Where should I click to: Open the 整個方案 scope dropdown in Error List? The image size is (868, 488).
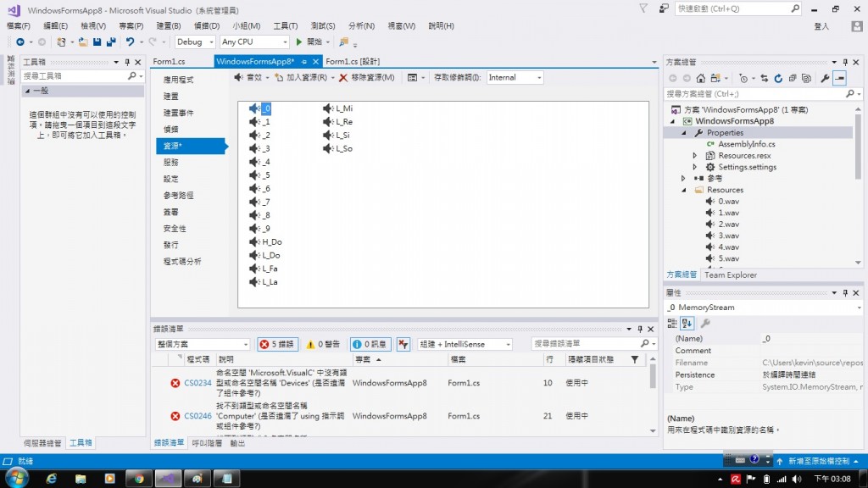tap(203, 344)
